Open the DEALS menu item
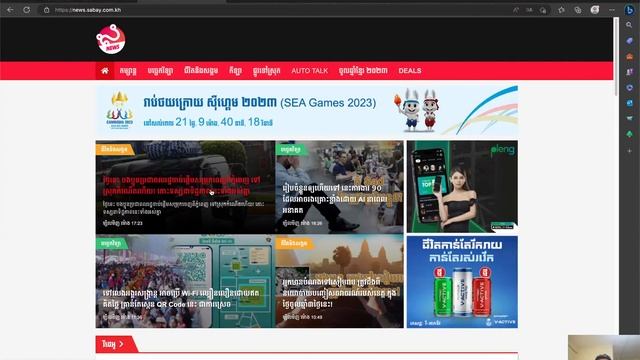Screen dimensions: 640x360 pos(410,71)
